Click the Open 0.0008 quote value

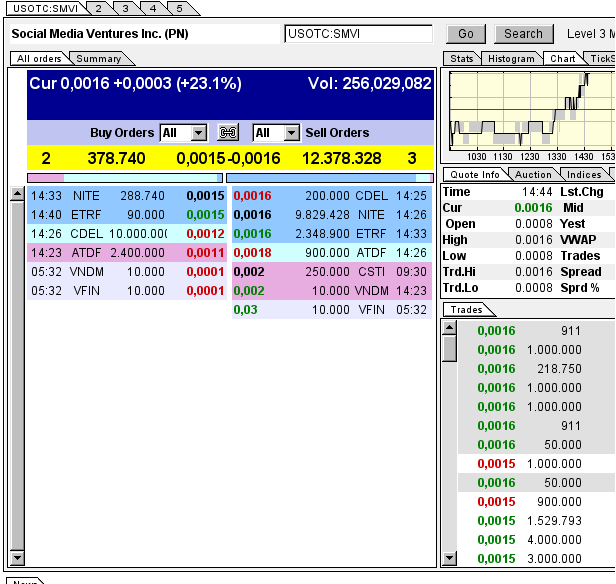click(x=534, y=224)
